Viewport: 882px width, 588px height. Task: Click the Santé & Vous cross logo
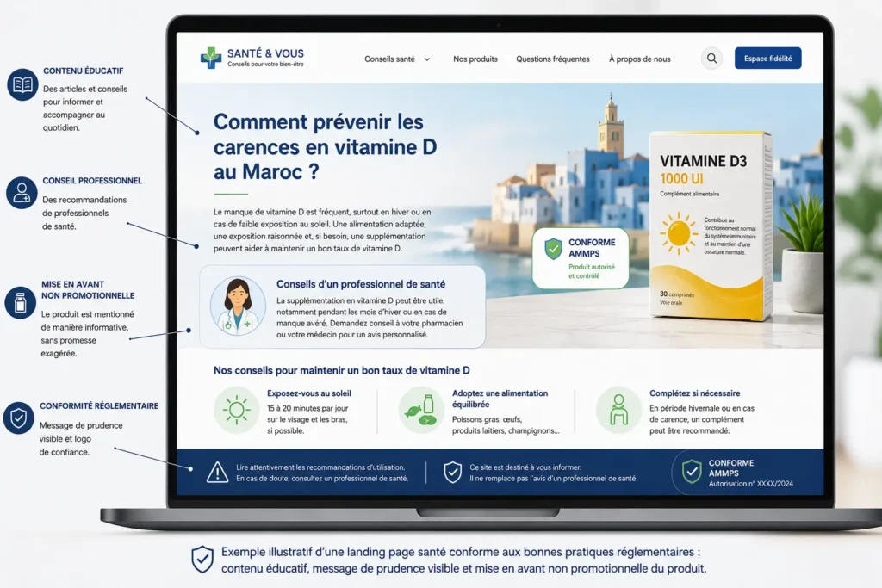point(211,58)
